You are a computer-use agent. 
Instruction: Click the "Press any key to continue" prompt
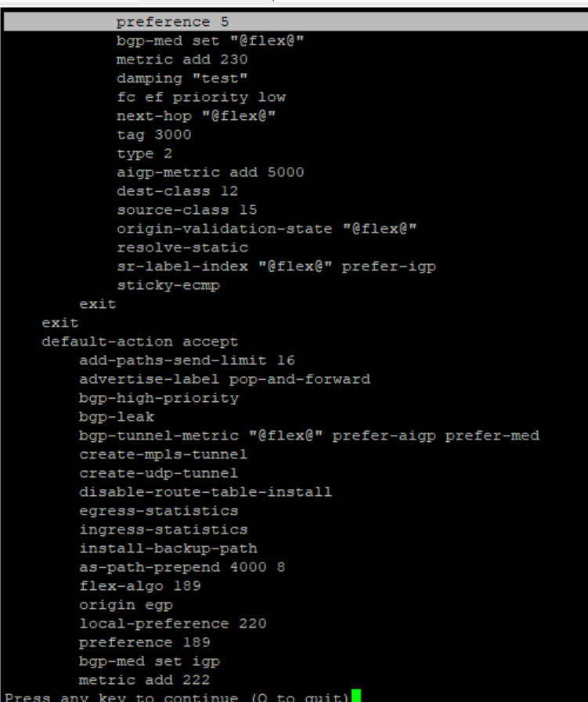click(x=176, y=697)
